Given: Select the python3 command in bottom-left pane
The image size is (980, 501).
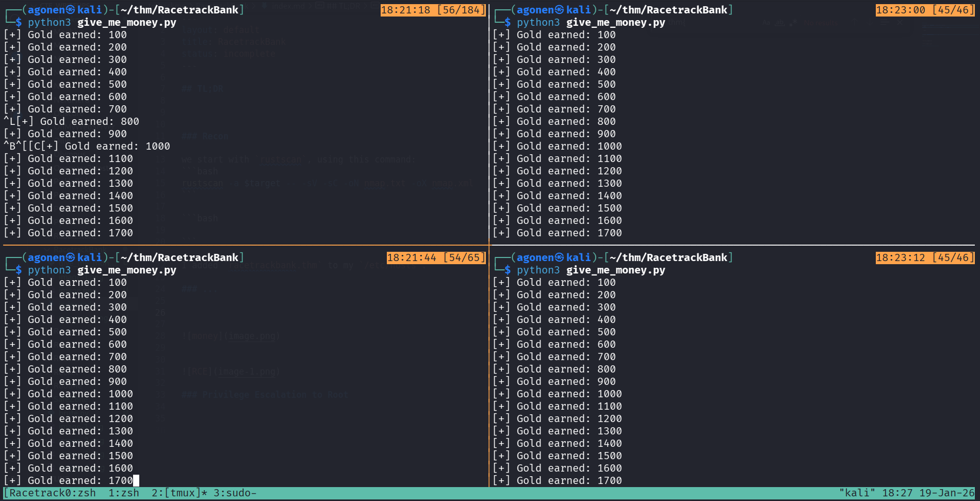Looking at the screenshot, I should [49, 270].
